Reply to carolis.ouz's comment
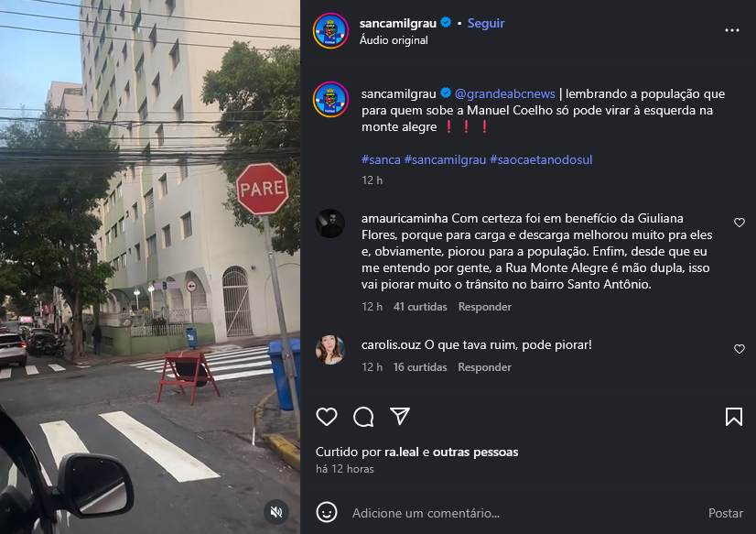Screen dimensions: 756x534 coord(484,367)
